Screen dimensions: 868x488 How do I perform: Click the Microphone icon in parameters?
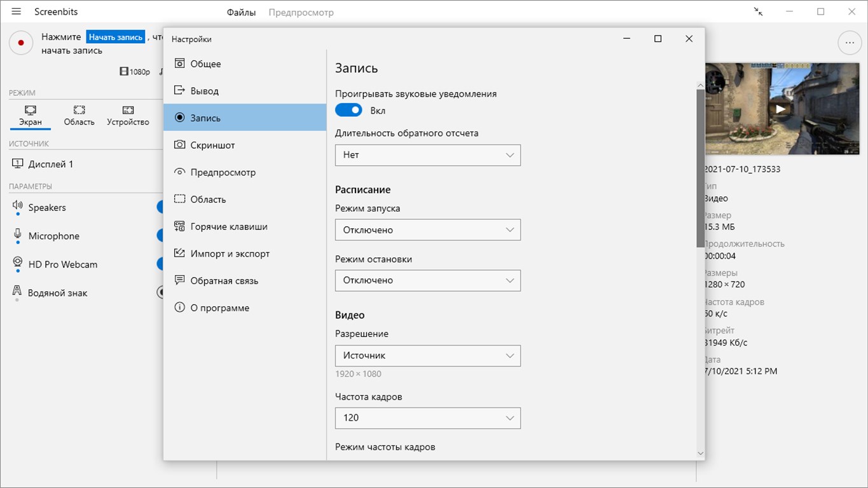18,236
